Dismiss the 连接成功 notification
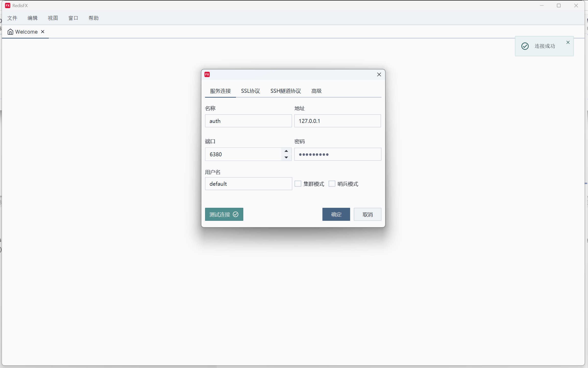Viewport: 588px width, 368px height. point(568,42)
